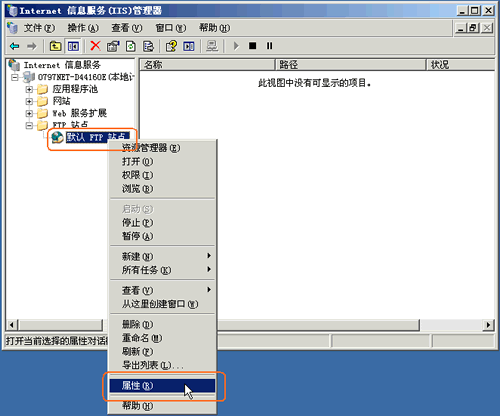Screen dimensions: 500x416
Task: Expand the 应用程序池 tree node
Action: [29, 89]
